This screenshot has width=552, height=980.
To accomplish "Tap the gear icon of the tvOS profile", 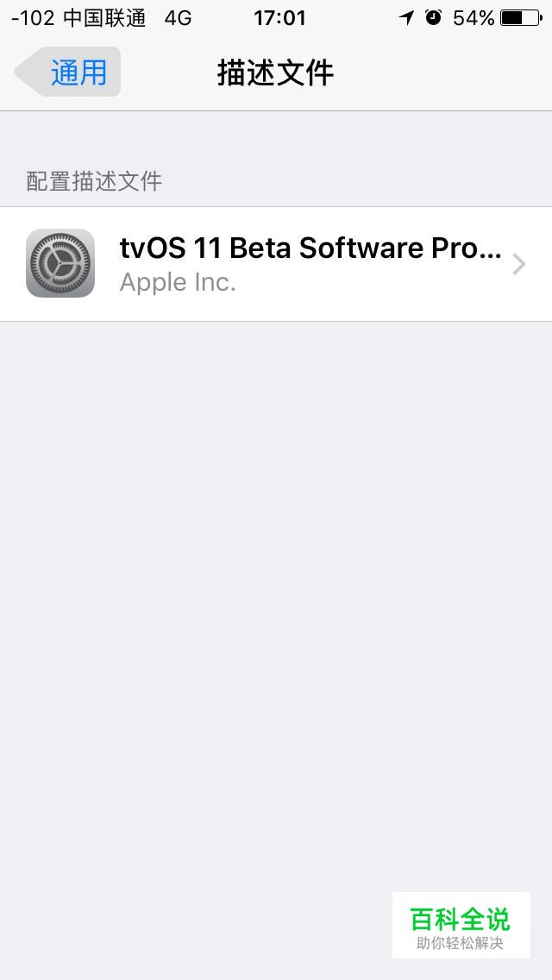I will tap(60, 263).
